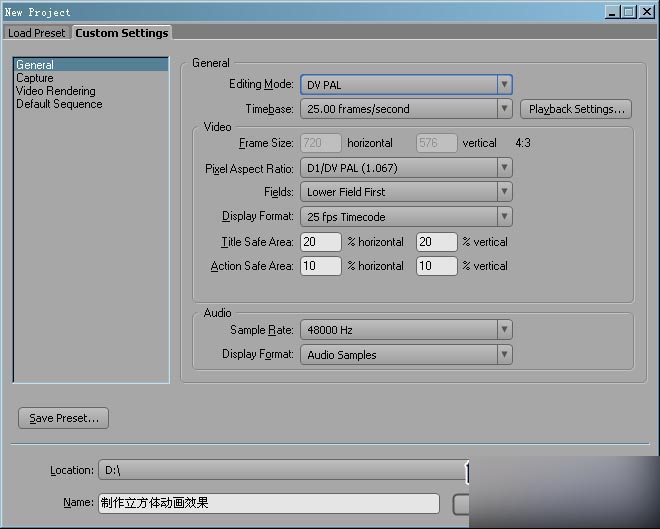Open the Timebase dropdown

point(406,109)
